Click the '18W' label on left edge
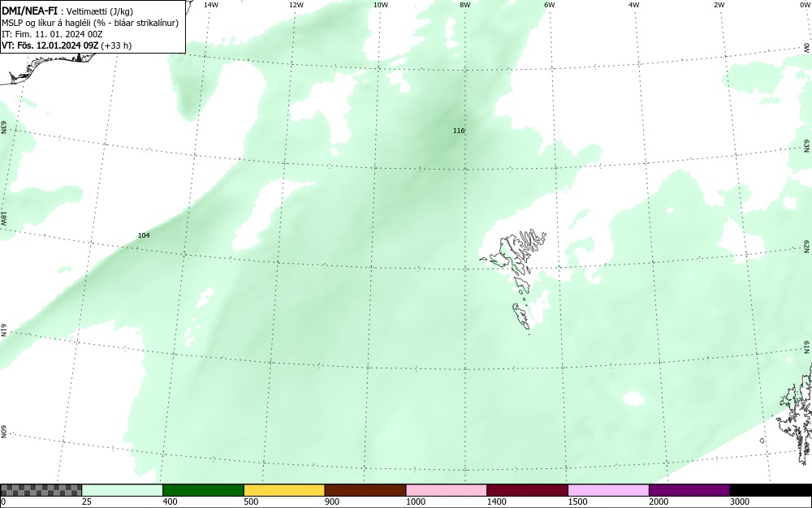This screenshot has width=812, height=508. click(x=3, y=217)
